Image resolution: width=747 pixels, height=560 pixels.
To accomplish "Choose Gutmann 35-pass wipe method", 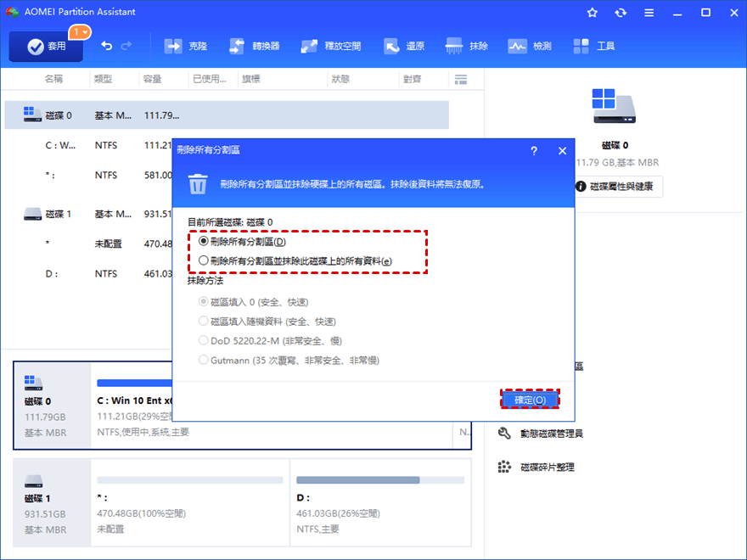I will [289, 361].
